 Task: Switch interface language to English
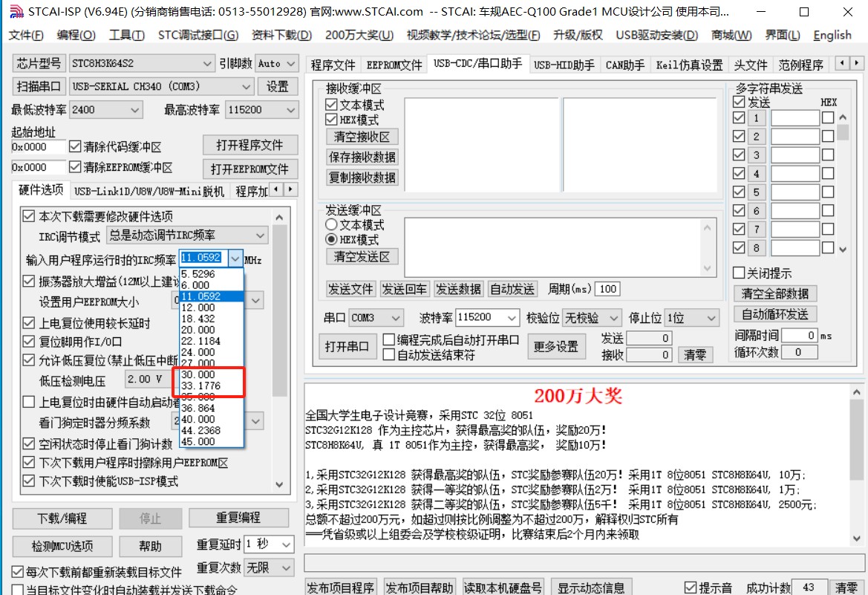tap(832, 36)
